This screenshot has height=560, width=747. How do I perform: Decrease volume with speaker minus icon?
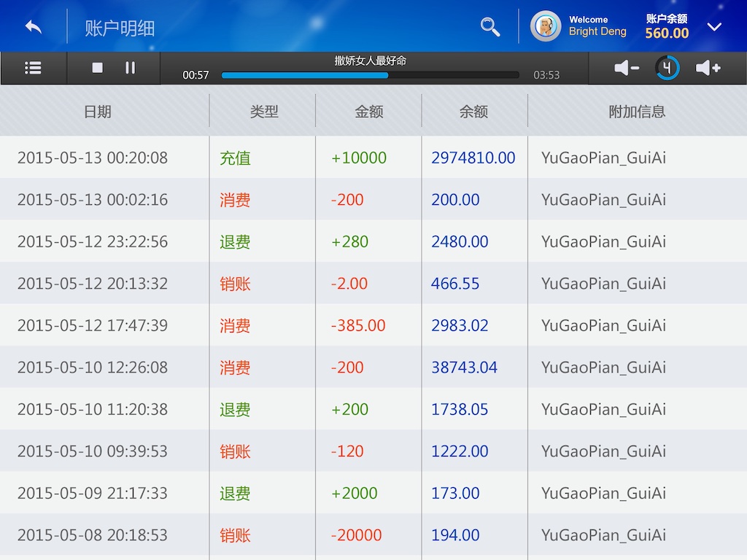627,68
